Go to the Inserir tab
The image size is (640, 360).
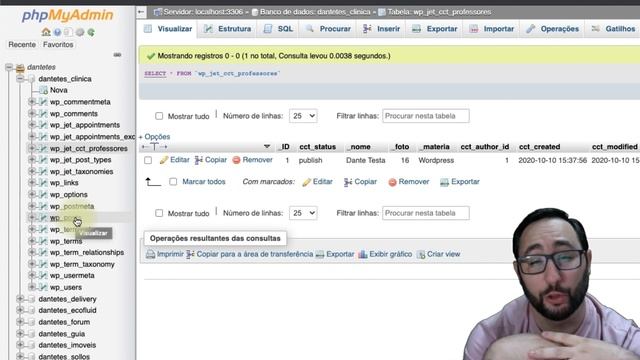[x=382, y=29]
